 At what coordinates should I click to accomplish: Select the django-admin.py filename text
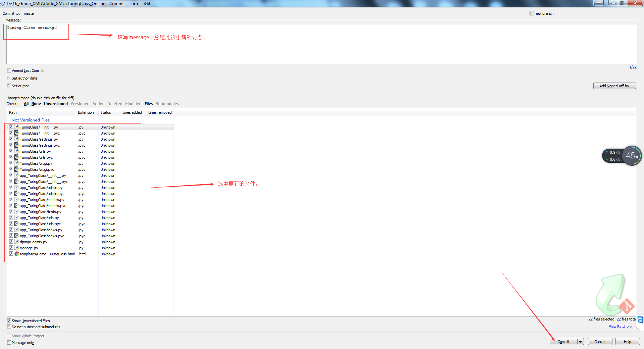pos(34,242)
